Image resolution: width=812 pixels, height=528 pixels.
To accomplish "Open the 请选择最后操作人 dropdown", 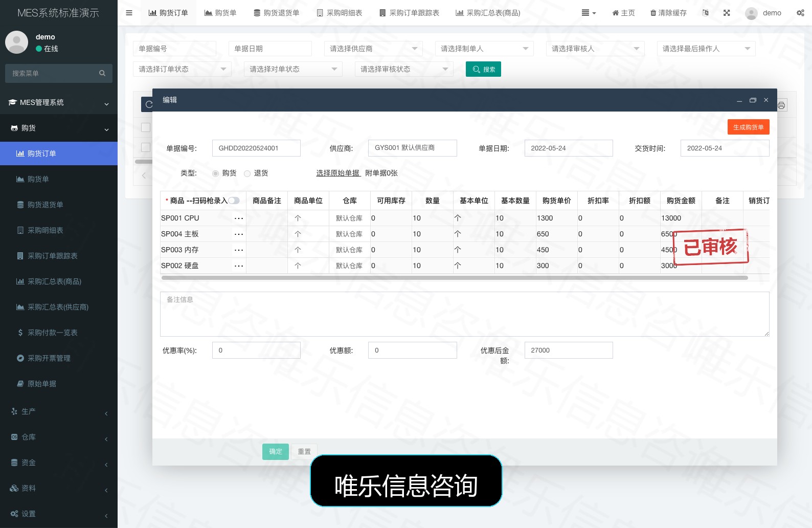I will click(706, 49).
